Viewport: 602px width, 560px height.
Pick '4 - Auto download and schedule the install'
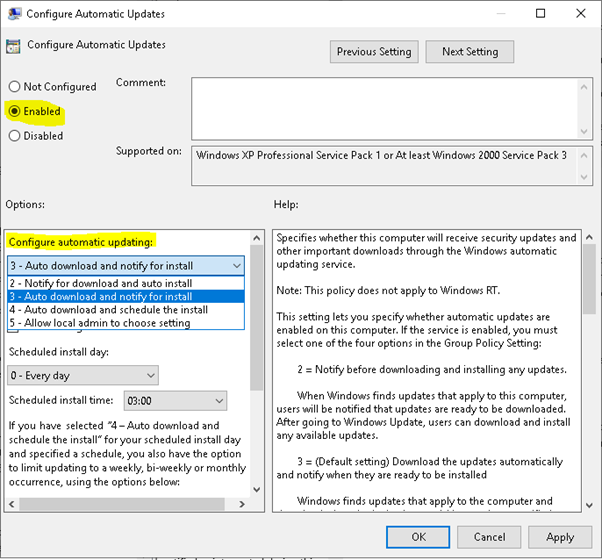pyautogui.click(x=107, y=310)
